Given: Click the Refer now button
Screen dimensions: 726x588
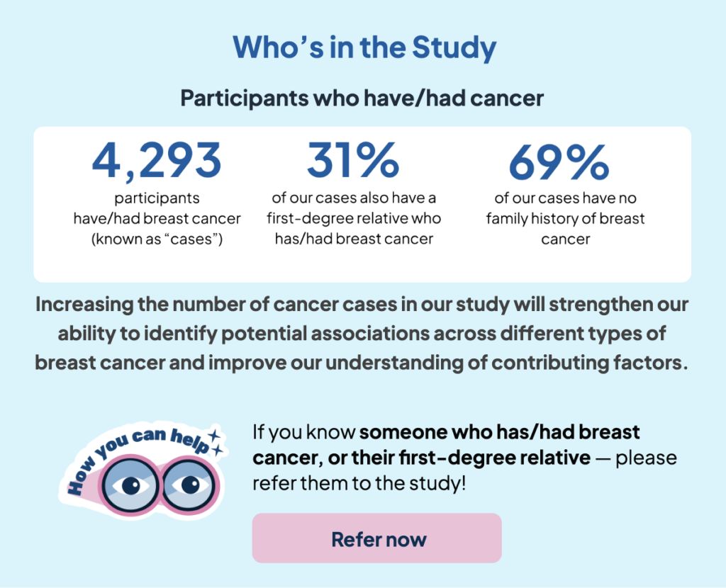Looking at the screenshot, I should tap(376, 538).
